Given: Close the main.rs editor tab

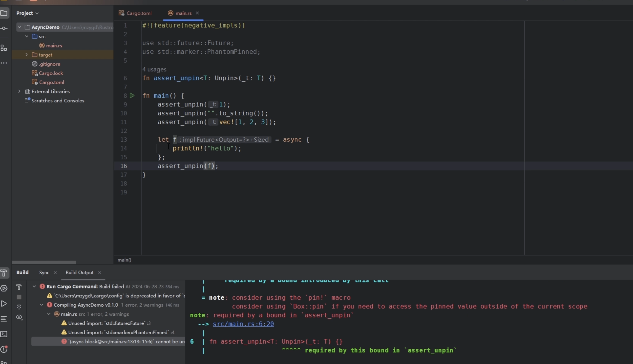Looking at the screenshot, I should pos(197,13).
